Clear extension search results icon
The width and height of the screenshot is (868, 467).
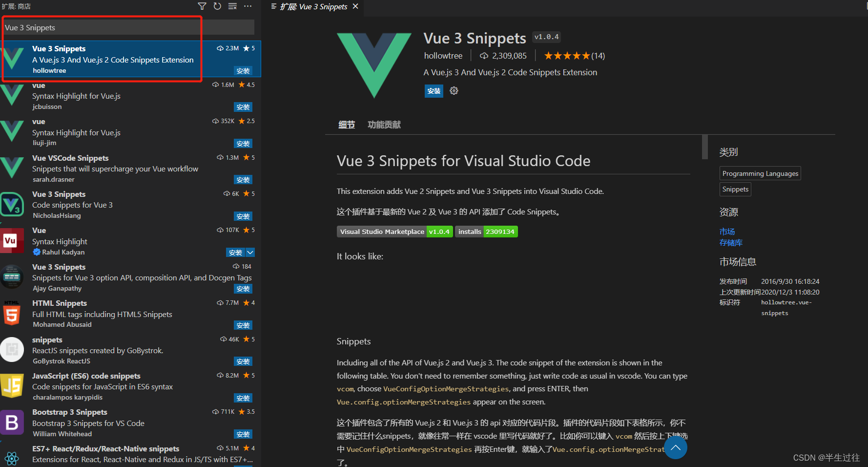point(232,6)
